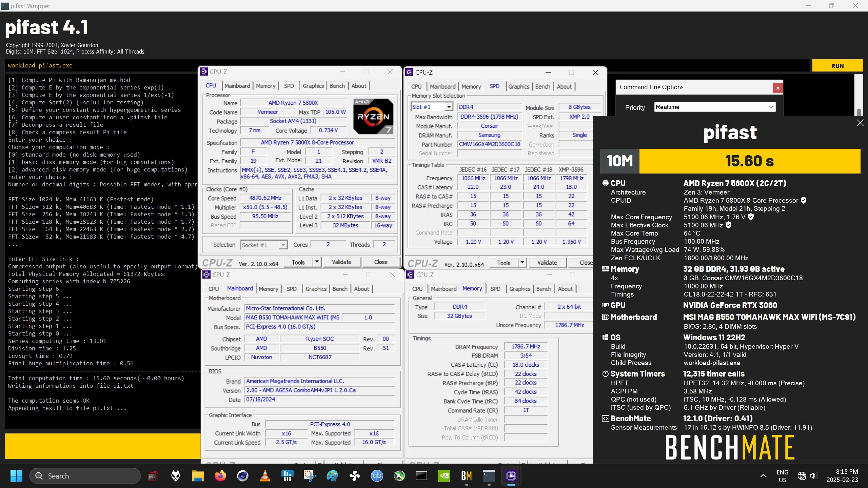Expand Tools arrow in the SPD tab window

(522, 263)
